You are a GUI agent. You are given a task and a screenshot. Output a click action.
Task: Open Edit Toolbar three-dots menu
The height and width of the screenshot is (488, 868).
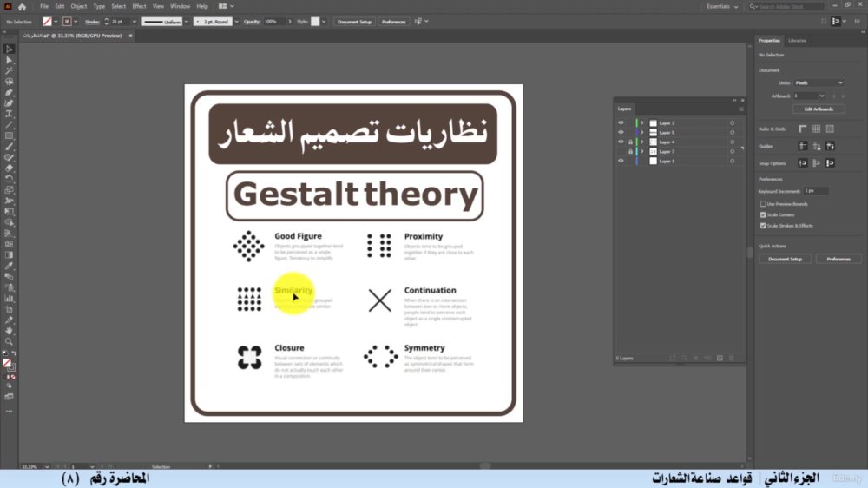coord(9,412)
